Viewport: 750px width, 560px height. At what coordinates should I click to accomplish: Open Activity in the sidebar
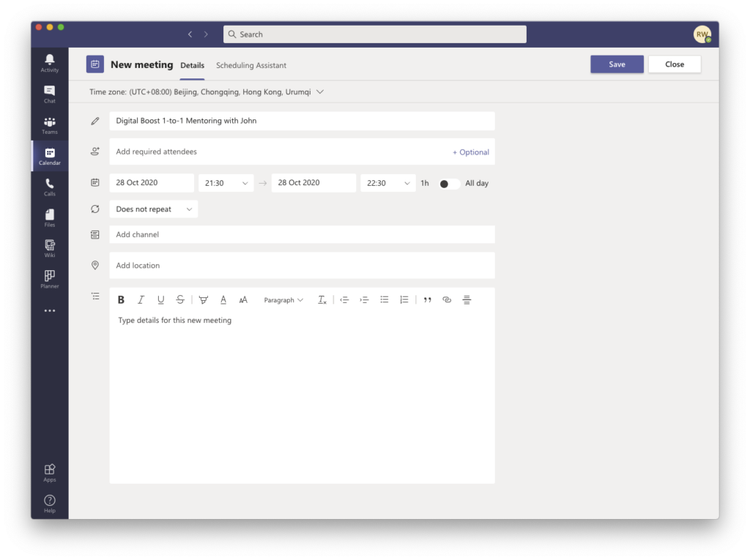(x=49, y=63)
